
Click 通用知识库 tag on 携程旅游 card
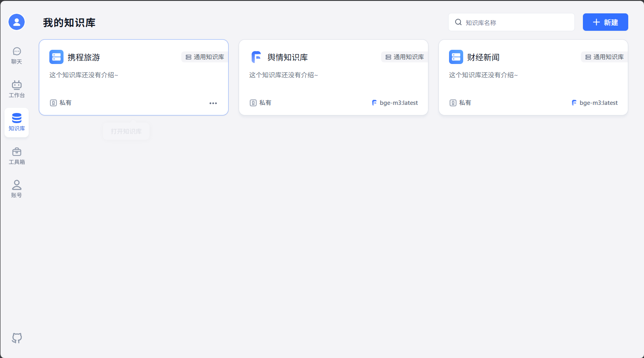pyautogui.click(x=205, y=57)
